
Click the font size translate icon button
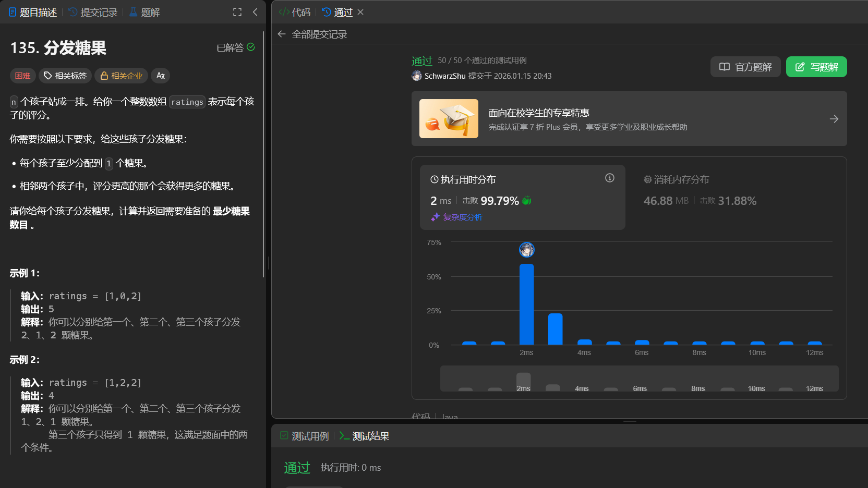pos(161,76)
